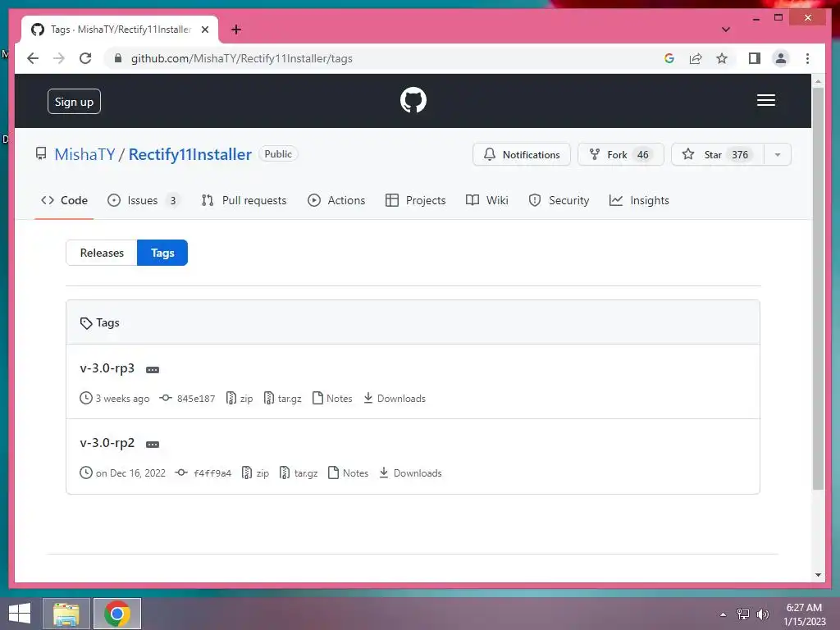Go back using browser back arrow
This screenshot has height=630, width=840.
33,58
